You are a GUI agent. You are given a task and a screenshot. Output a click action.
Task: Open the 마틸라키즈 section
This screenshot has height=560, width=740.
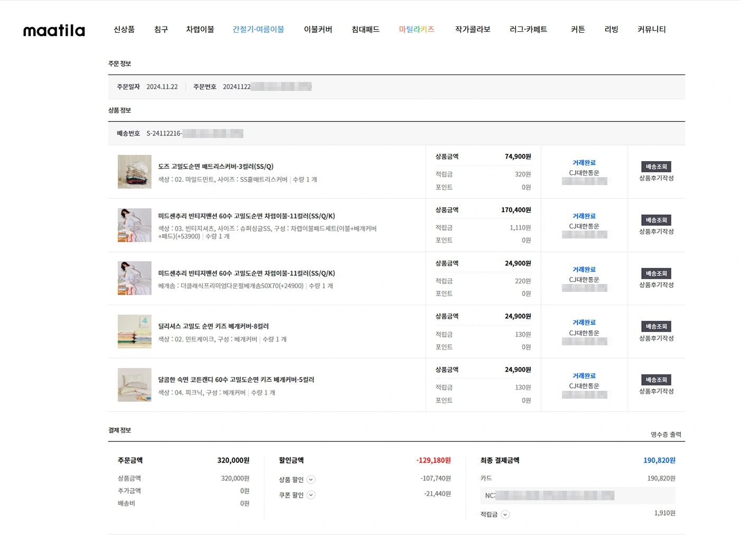coord(417,30)
